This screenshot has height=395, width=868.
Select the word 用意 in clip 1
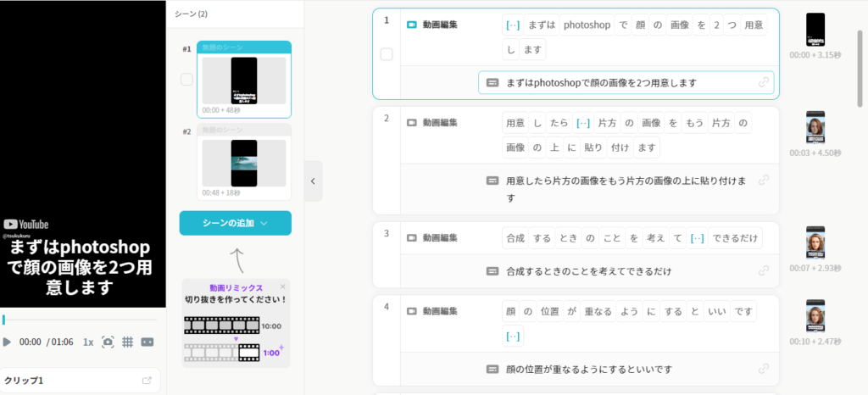[754, 25]
